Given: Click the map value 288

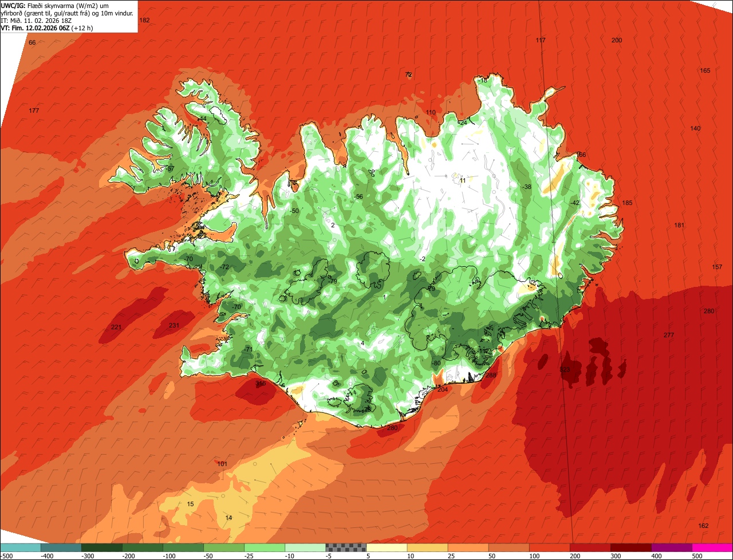Looking at the screenshot, I should point(491,376).
